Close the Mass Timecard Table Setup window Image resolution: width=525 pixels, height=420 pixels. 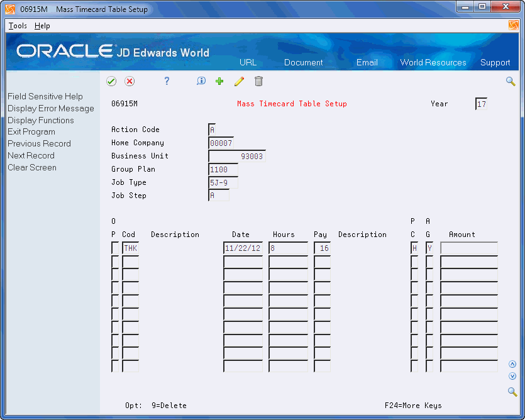click(x=506, y=7)
